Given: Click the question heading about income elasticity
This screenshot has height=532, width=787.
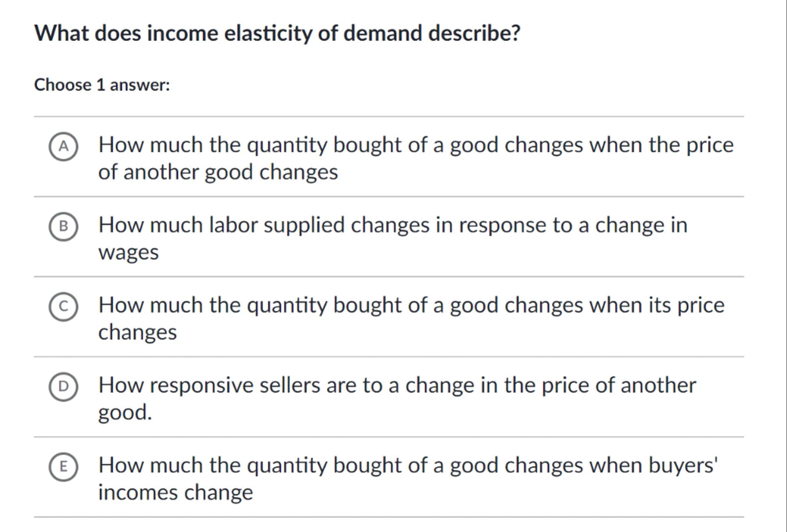Looking at the screenshot, I should click(277, 33).
